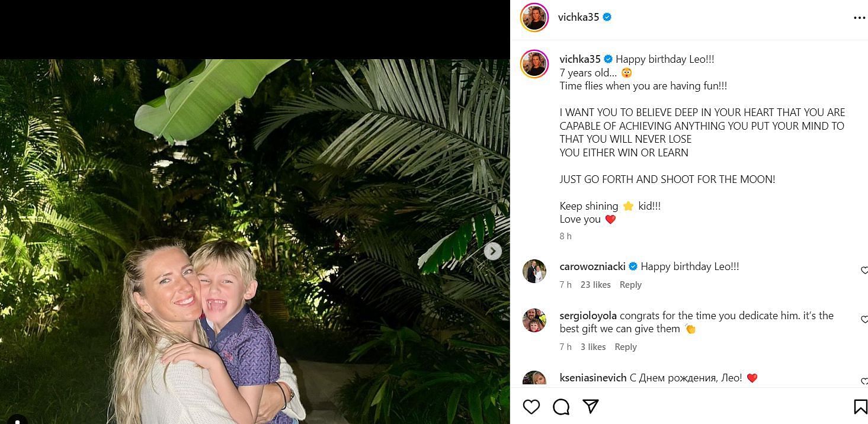Like carowozniacki's comment
This screenshot has width=868, height=424.
(864, 271)
